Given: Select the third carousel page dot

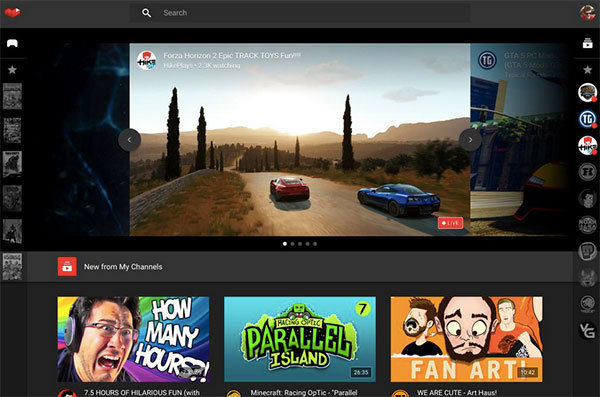Looking at the screenshot, I should click(300, 243).
